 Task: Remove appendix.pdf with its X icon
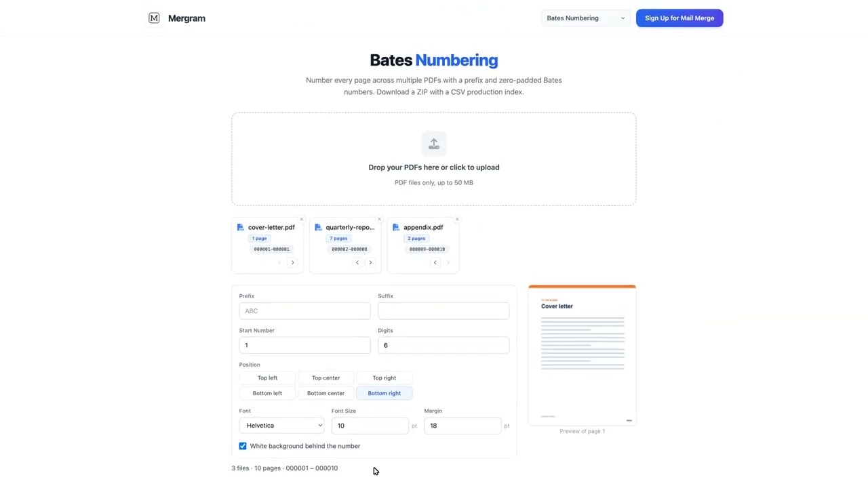tap(457, 220)
